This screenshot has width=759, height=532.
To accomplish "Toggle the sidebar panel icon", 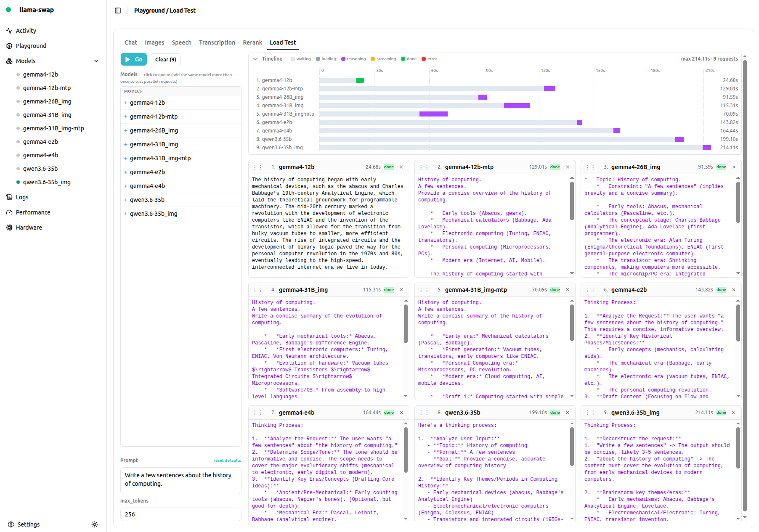I will [x=118, y=11].
